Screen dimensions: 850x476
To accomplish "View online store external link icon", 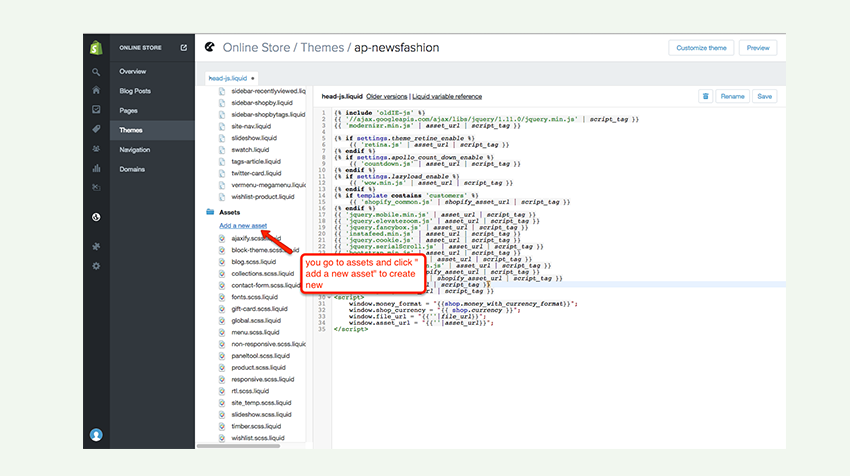I will pos(184,48).
